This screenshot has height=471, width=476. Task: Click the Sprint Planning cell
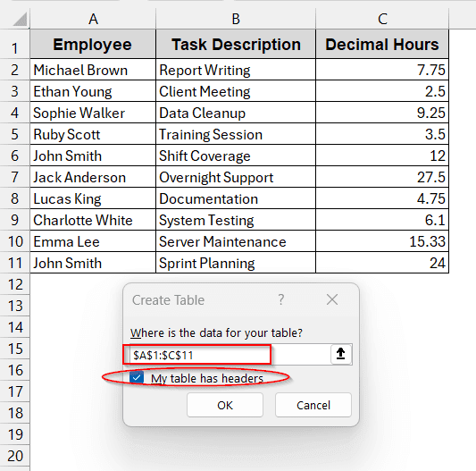coord(236,263)
